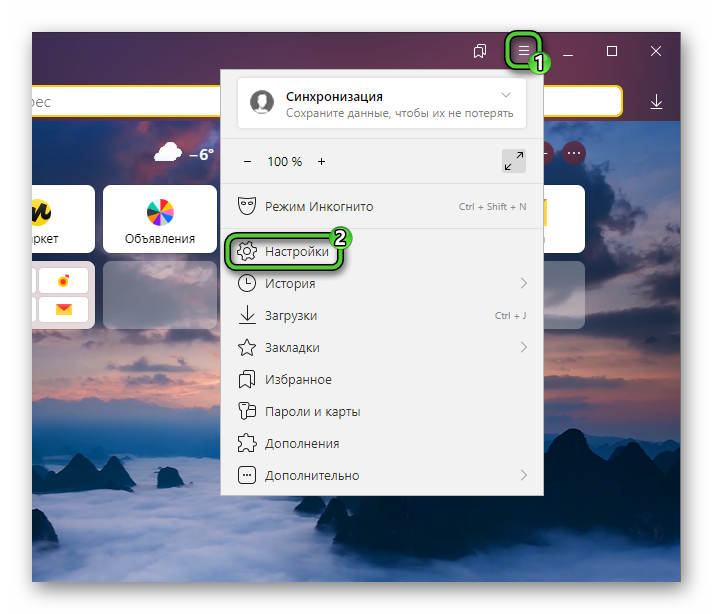Close the browser window

click(656, 51)
